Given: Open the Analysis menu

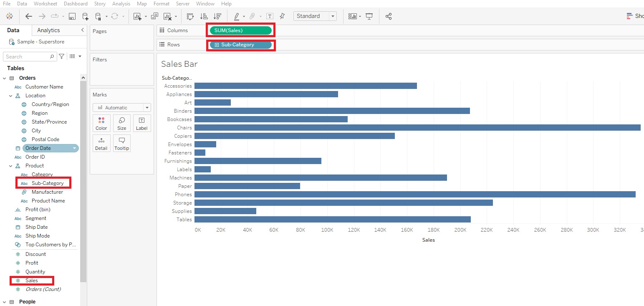Looking at the screenshot, I should click(x=121, y=4).
